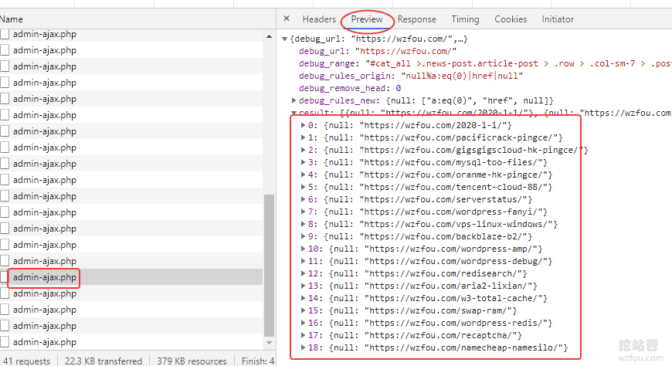Expand result item 9 backblaze-b2
The image size is (672, 366).
coord(303,237)
